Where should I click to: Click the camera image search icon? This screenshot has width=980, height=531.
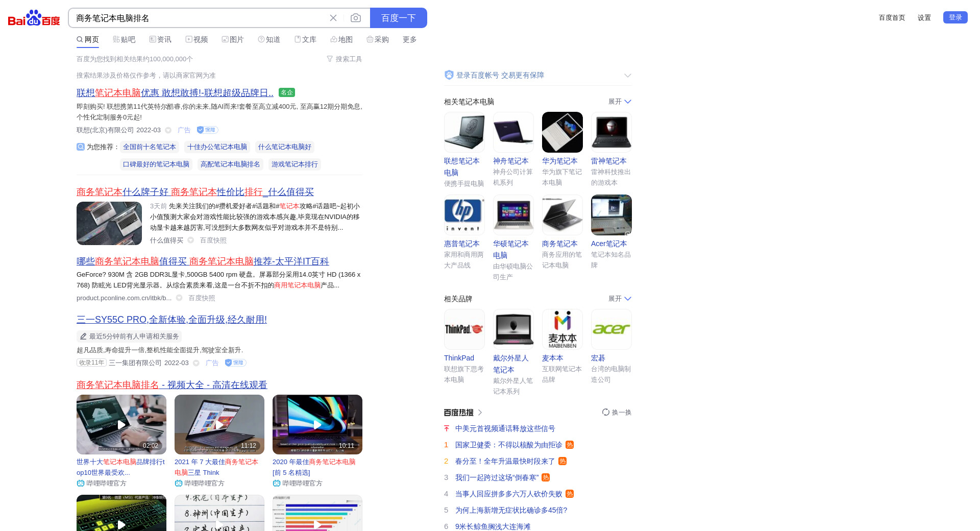tap(356, 18)
